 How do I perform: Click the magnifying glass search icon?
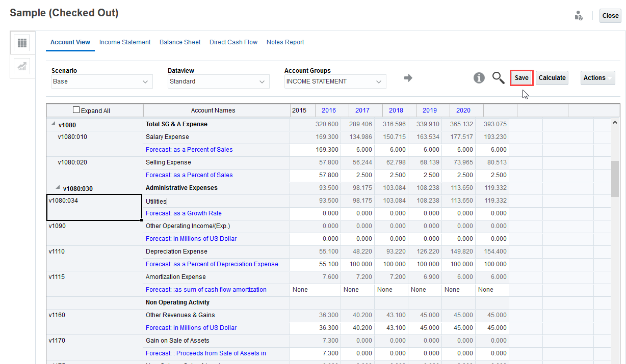click(498, 78)
